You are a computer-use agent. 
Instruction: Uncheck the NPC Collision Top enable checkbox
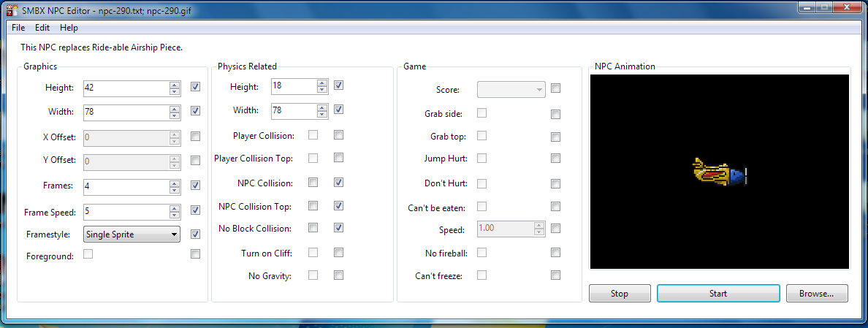339,206
